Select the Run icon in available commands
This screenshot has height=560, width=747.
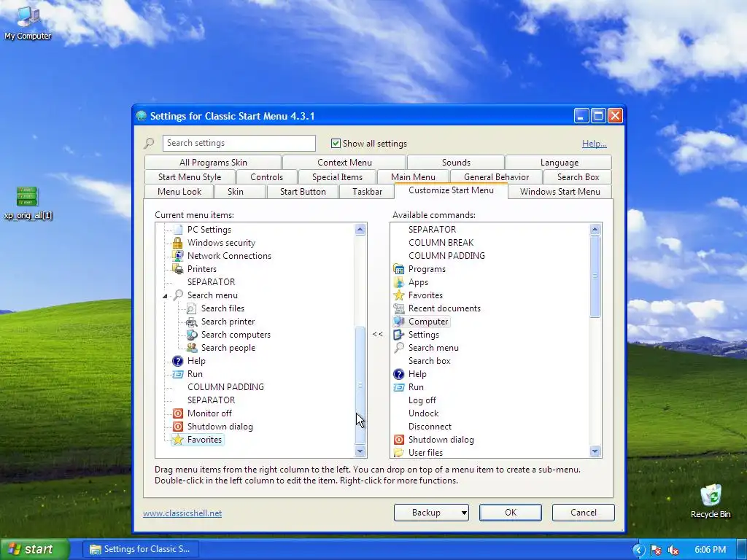coord(399,387)
